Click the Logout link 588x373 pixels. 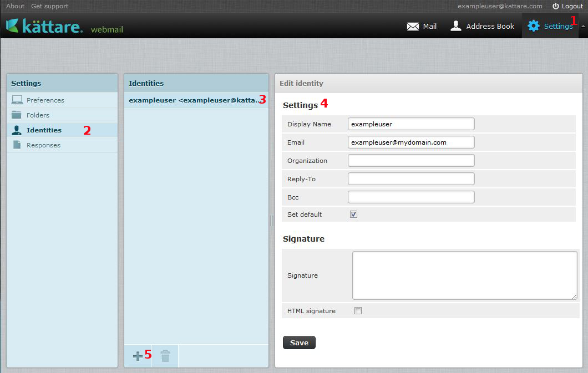tap(567, 6)
